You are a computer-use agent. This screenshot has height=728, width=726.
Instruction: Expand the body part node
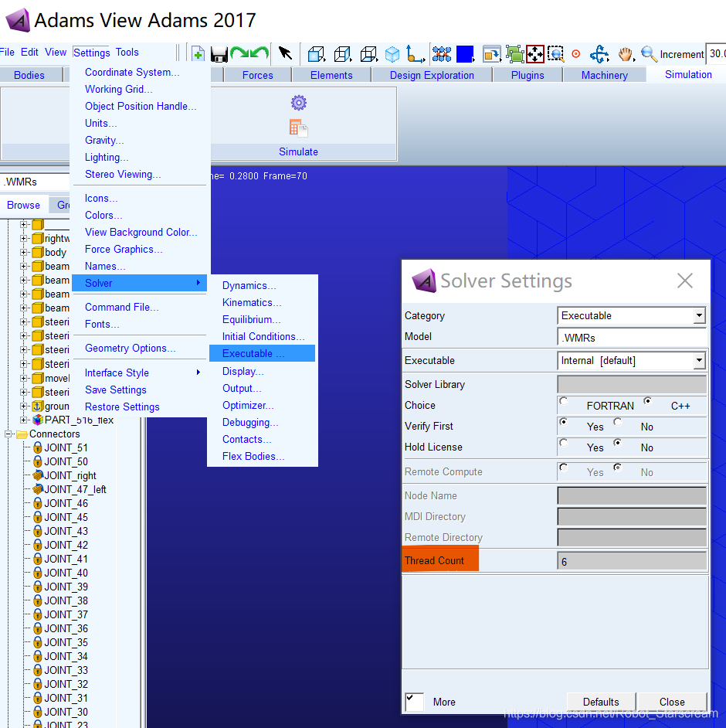coord(24,253)
